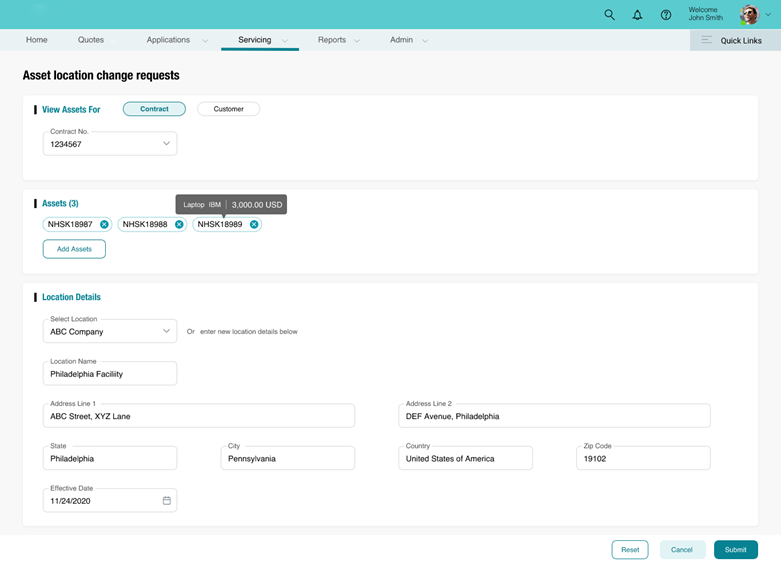
Task: Remove asset NHSK18987 with its X icon
Action: coord(104,225)
